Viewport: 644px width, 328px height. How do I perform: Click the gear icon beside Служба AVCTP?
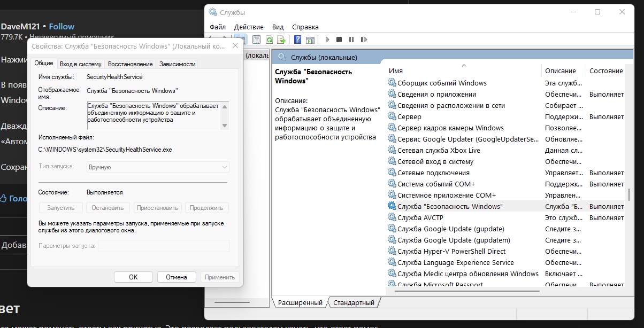click(392, 217)
